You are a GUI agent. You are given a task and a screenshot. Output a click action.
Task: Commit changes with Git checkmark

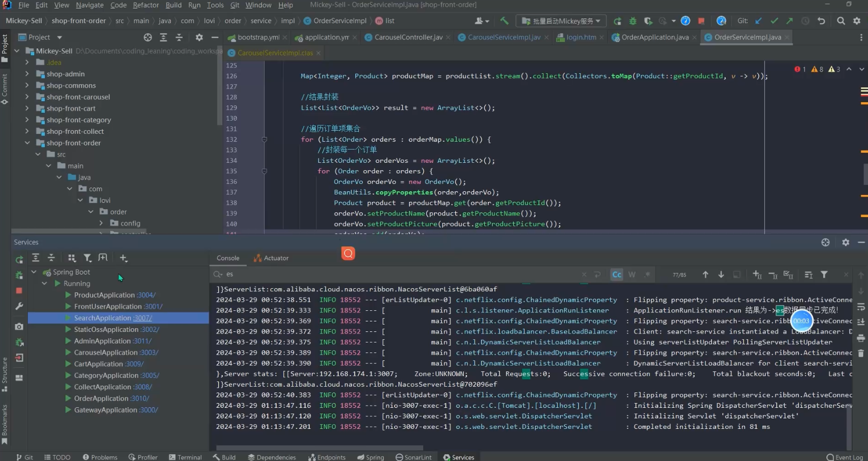(774, 21)
